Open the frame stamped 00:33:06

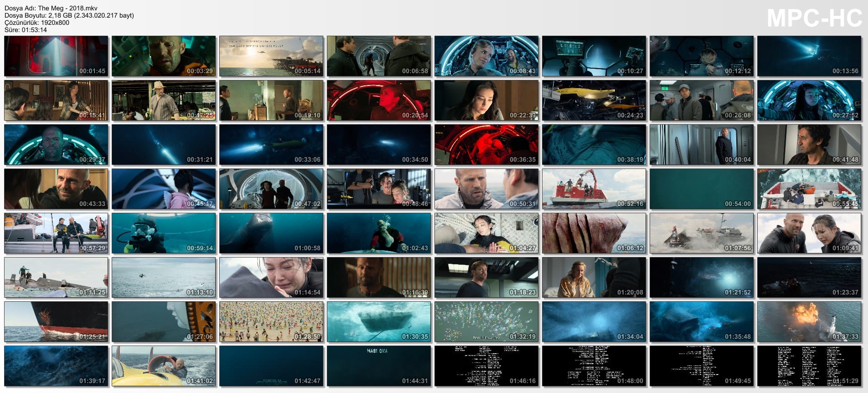(x=271, y=145)
